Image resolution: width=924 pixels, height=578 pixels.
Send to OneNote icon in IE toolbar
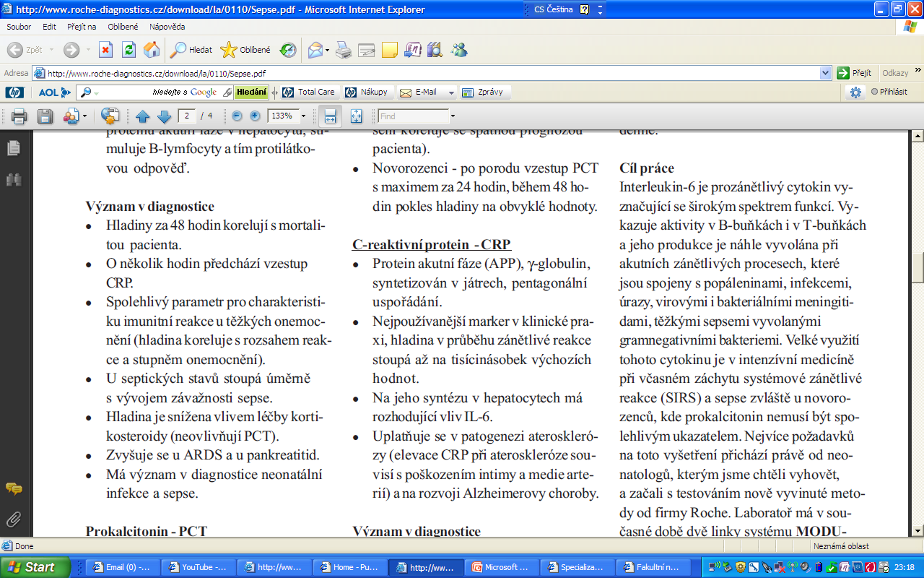[x=413, y=50]
